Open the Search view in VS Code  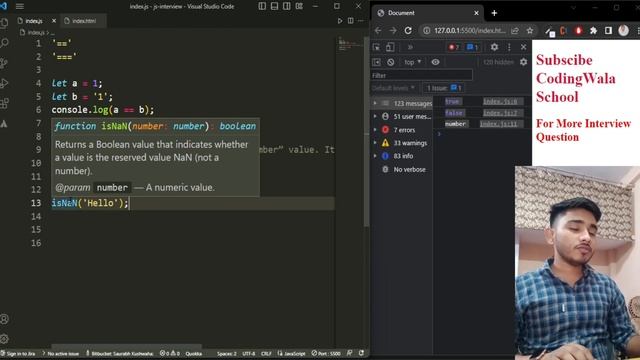(x=4, y=42)
